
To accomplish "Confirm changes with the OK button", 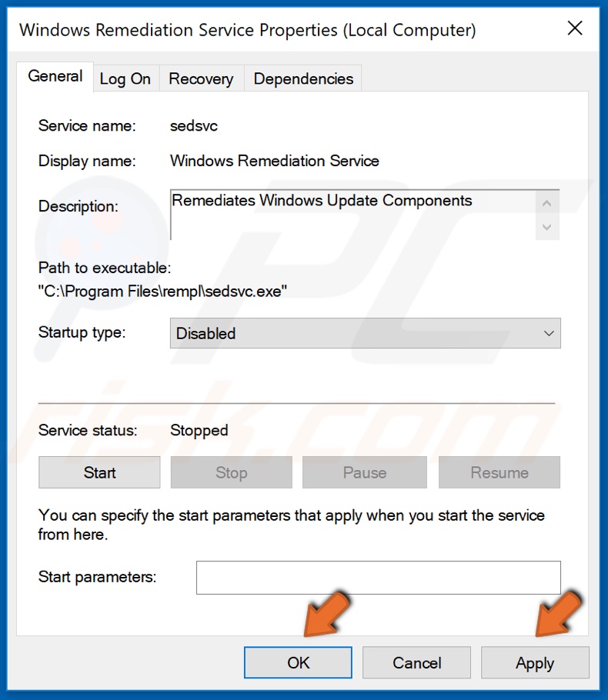I will tap(298, 663).
